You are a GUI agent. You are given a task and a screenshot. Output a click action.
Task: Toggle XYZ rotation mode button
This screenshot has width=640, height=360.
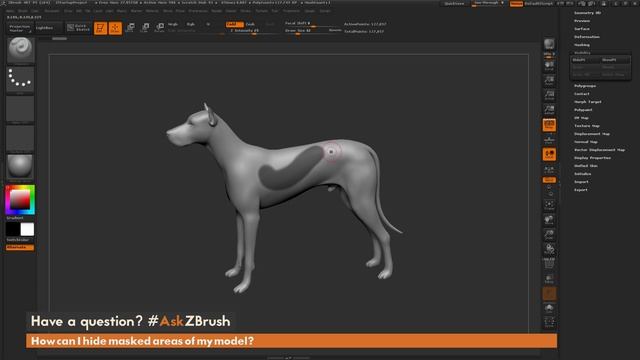click(549, 180)
